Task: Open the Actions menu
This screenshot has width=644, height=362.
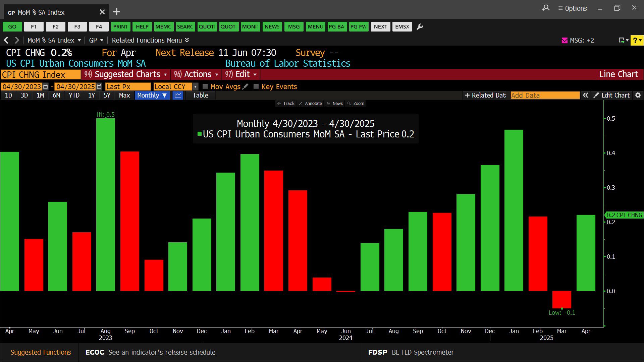Action: click(196, 74)
